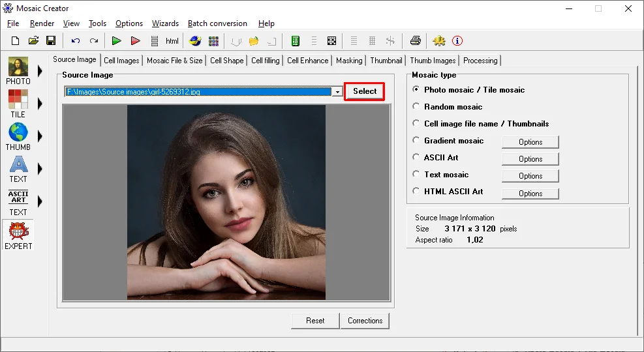Open the Tools menu
Image resolution: width=644 pixels, height=352 pixels.
(x=97, y=23)
